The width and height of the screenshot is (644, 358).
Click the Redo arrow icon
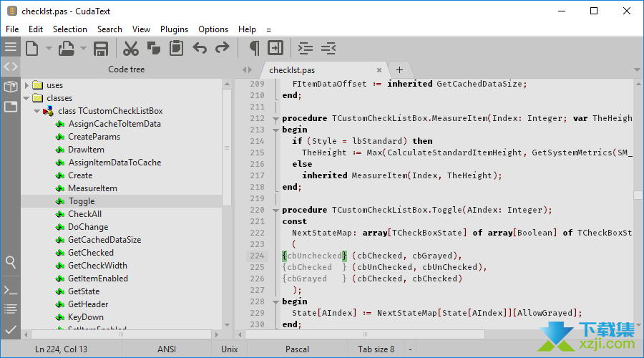[223, 48]
